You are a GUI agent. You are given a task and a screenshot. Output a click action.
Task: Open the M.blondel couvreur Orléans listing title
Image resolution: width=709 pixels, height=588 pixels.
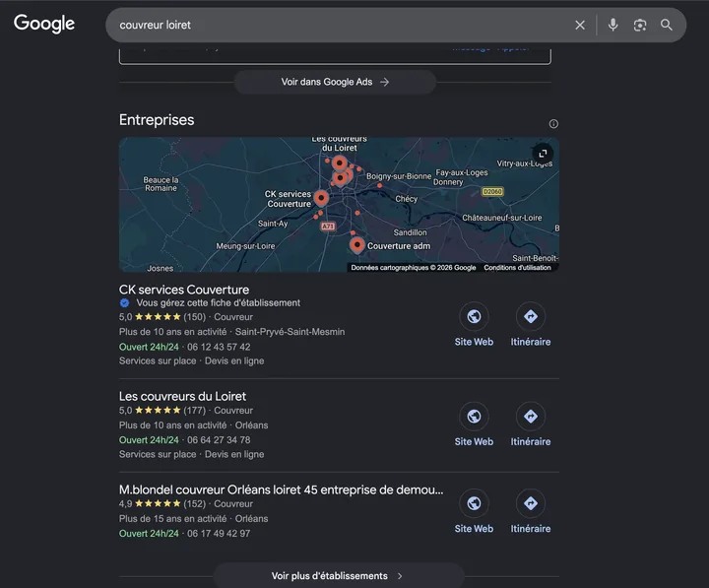282,490
